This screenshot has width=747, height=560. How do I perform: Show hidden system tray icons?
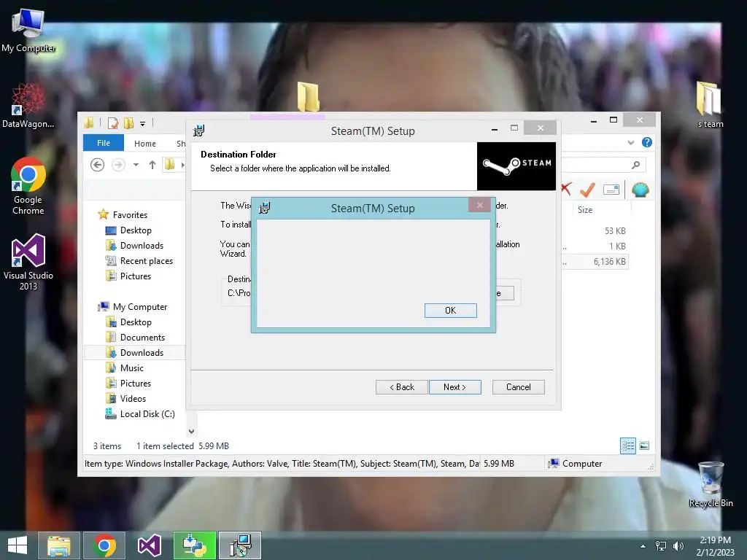pyautogui.click(x=643, y=546)
